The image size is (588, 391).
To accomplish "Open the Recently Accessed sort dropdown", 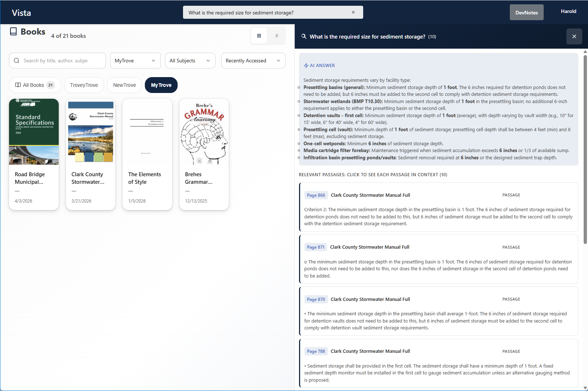I will pyautogui.click(x=253, y=61).
